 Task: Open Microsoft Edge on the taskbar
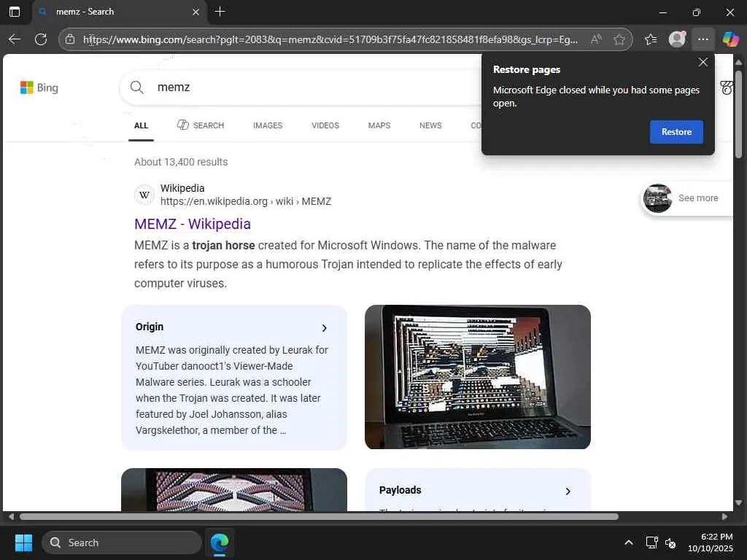point(220,542)
